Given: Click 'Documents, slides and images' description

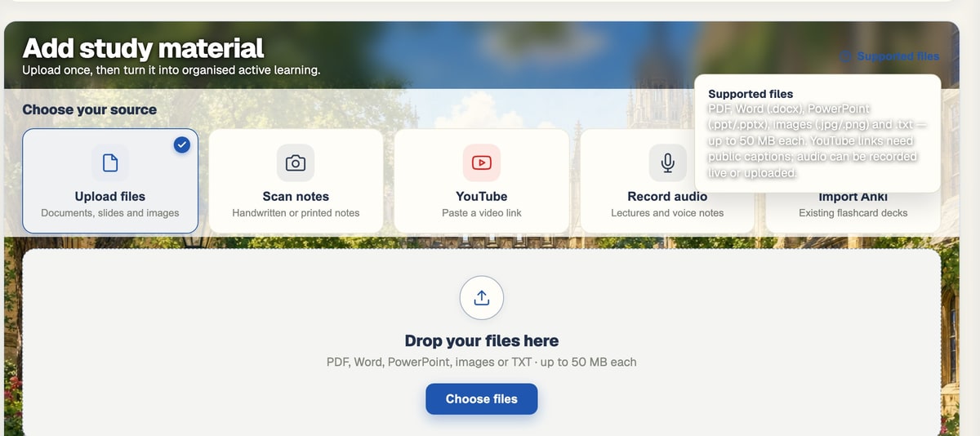Looking at the screenshot, I should [110, 213].
